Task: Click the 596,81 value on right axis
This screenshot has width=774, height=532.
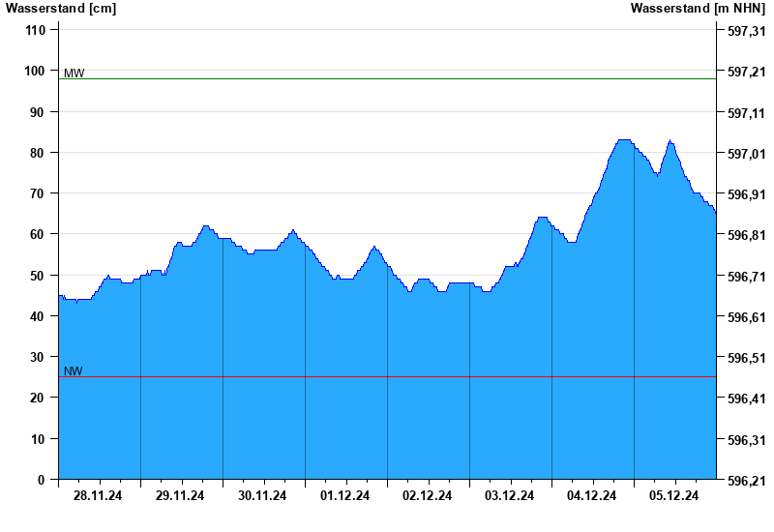Action: coord(747,235)
